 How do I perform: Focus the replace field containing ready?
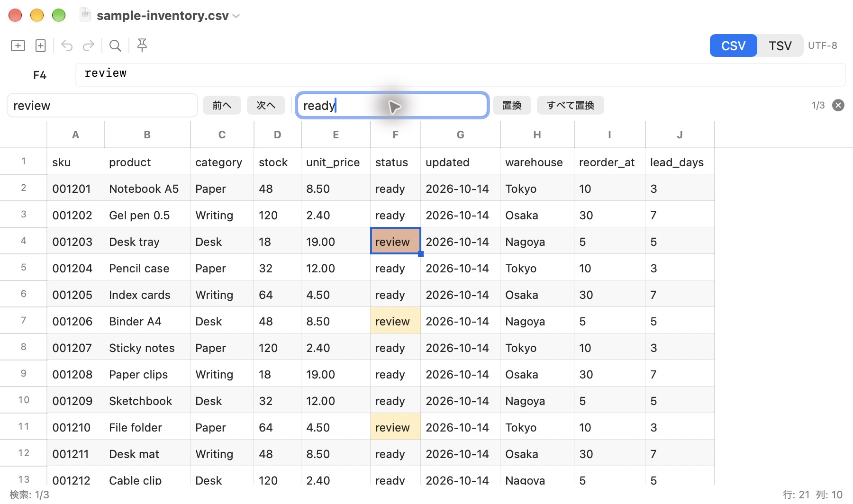(392, 105)
